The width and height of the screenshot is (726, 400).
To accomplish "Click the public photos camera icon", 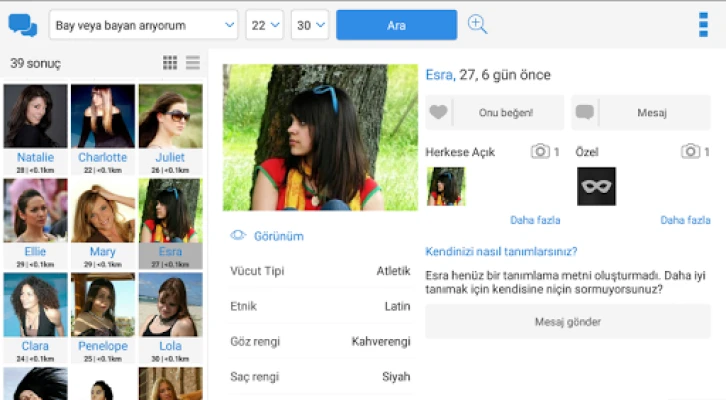I will (540, 152).
